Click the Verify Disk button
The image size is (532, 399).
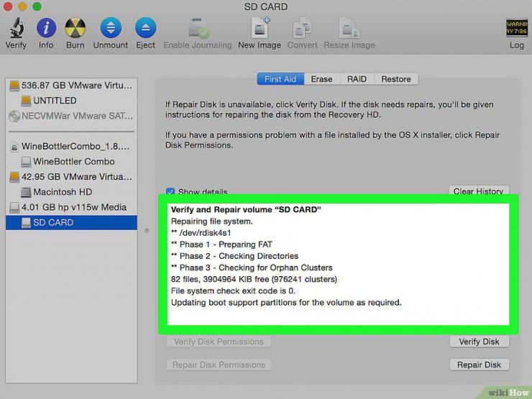(479, 341)
